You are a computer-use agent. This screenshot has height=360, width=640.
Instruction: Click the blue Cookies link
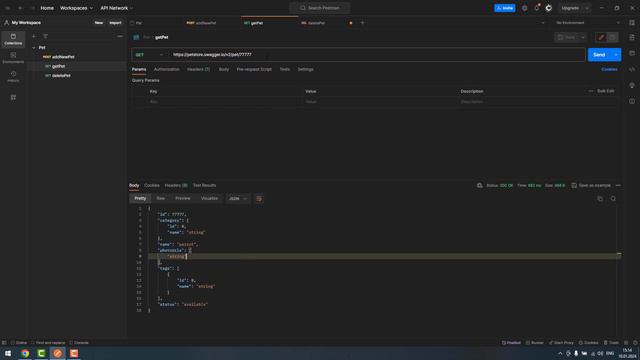[609, 69]
